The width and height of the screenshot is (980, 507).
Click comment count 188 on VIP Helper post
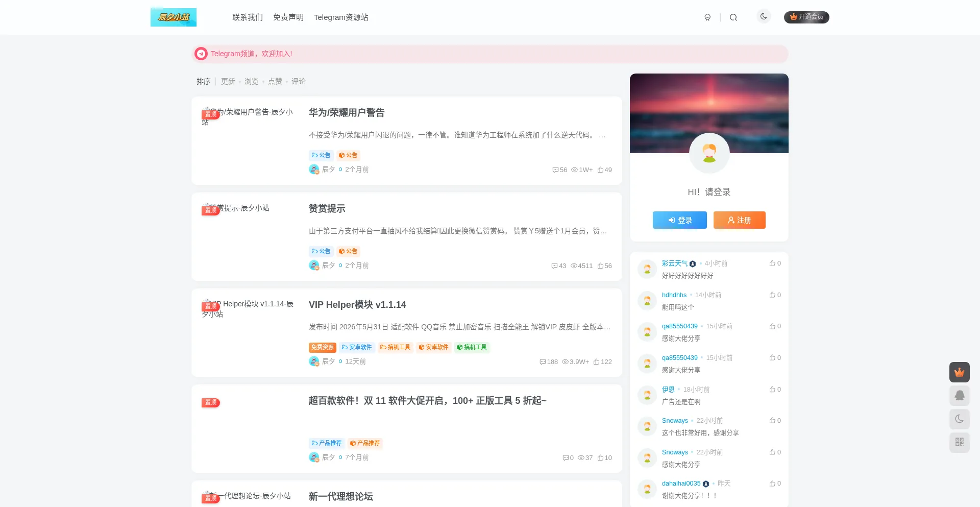click(549, 361)
